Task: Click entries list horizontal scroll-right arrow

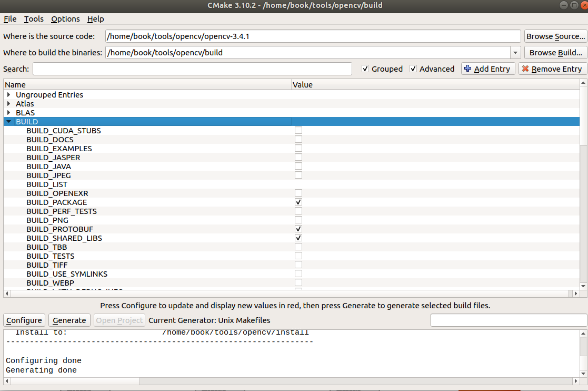Action: 575,294
